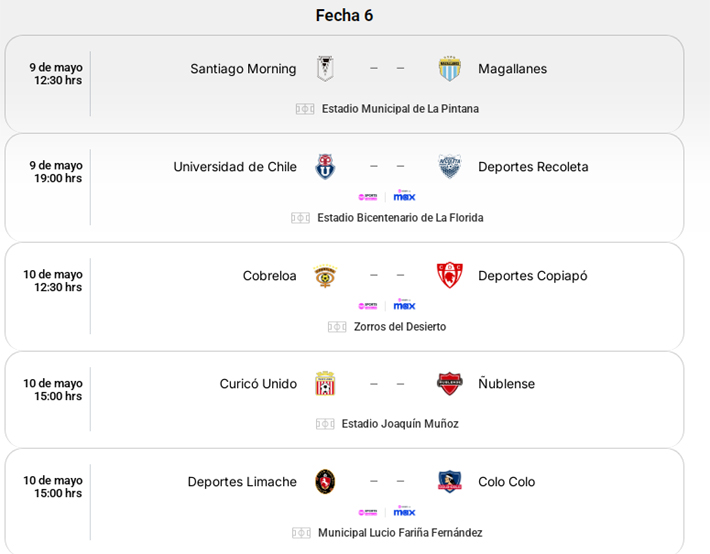Click the Colo Colo crest
Viewport: 710px width, 554px height.
pyautogui.click(x=449, y=482)
